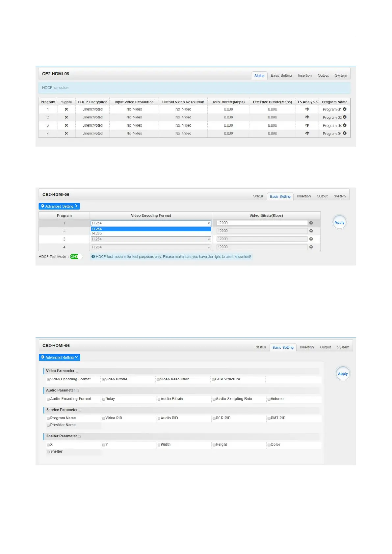Open System tab in bottom panel
Screen dimensions: 392x554
click(343, 347)
